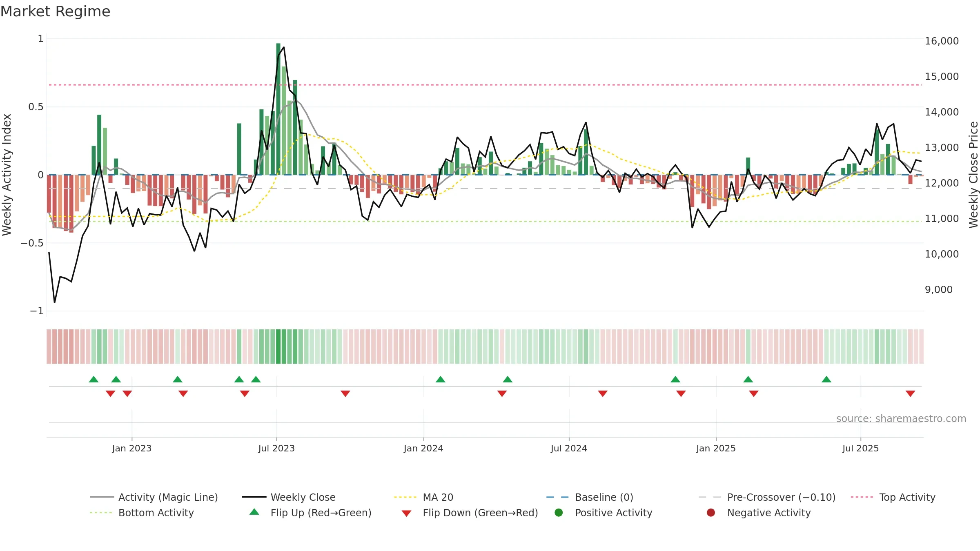Toggle the MA 20 legend entry
The height and width of the screenshot is (551, 980).
pos(423,497)
